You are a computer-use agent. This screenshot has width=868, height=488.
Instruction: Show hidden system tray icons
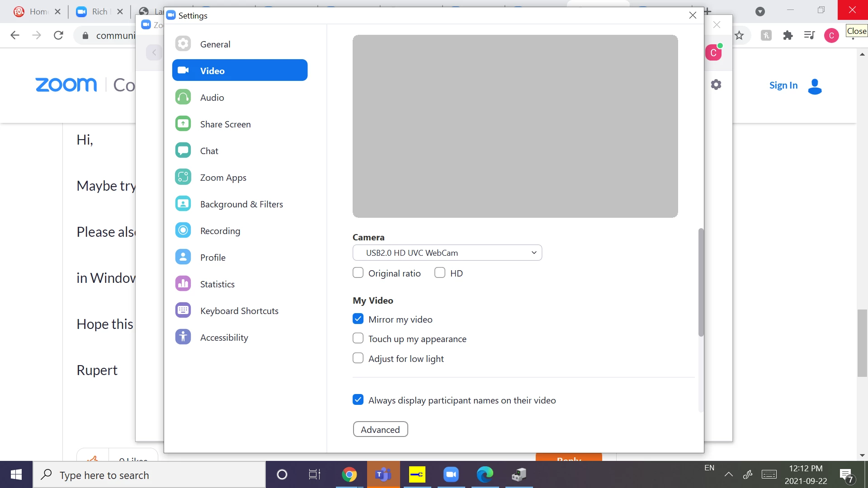coord(729,474)
